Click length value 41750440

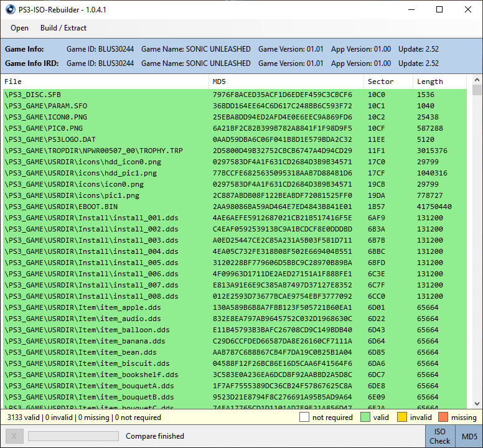click(434, 207)
